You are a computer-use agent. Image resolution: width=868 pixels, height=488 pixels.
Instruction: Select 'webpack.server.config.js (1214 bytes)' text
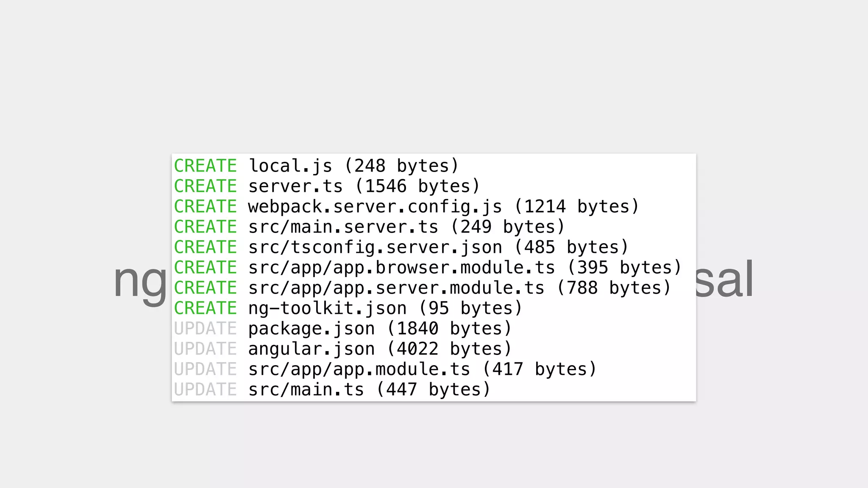click(443, 206)
